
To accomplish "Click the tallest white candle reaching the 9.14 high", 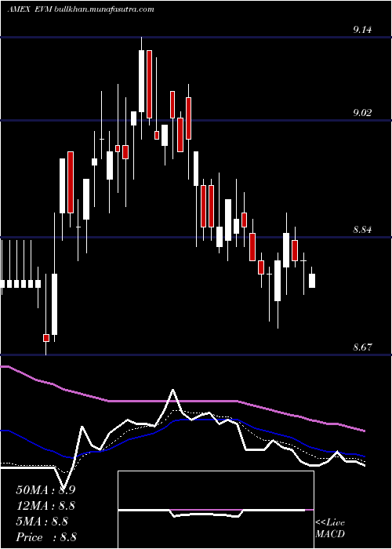I will coord(141,81).
